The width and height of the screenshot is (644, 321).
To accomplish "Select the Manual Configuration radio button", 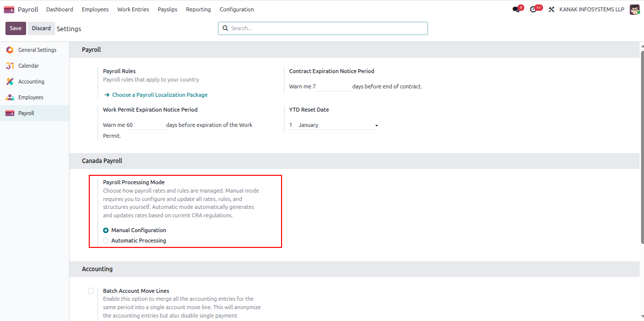I will (x=106, y=230).
